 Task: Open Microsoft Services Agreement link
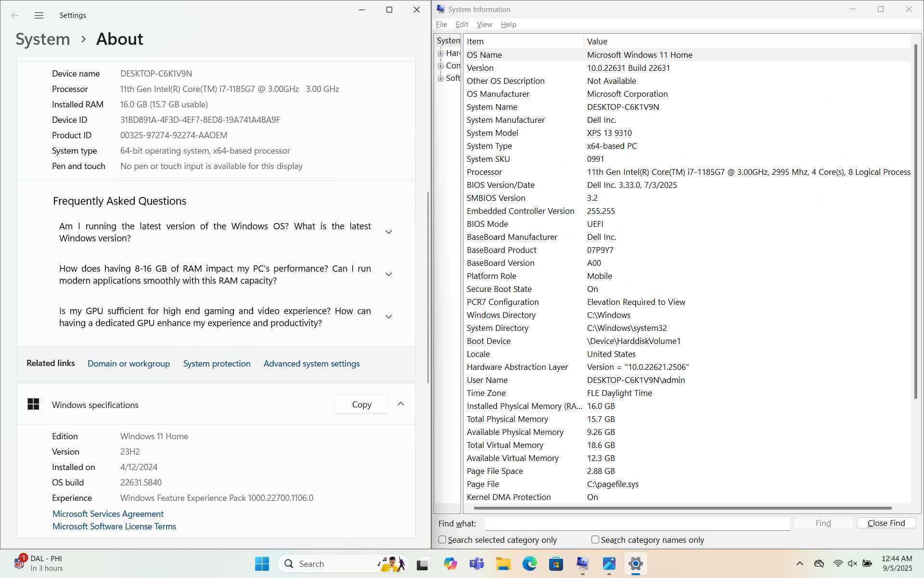coord(108,514)
